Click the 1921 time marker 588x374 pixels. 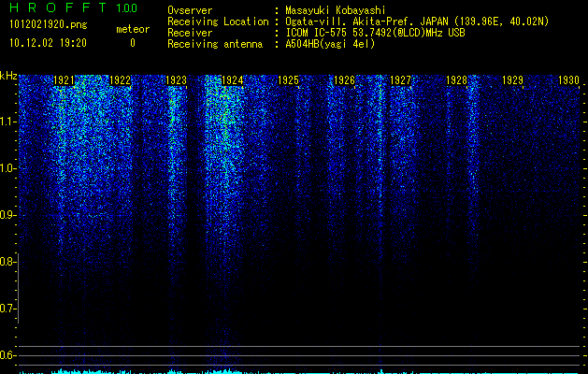64,79
